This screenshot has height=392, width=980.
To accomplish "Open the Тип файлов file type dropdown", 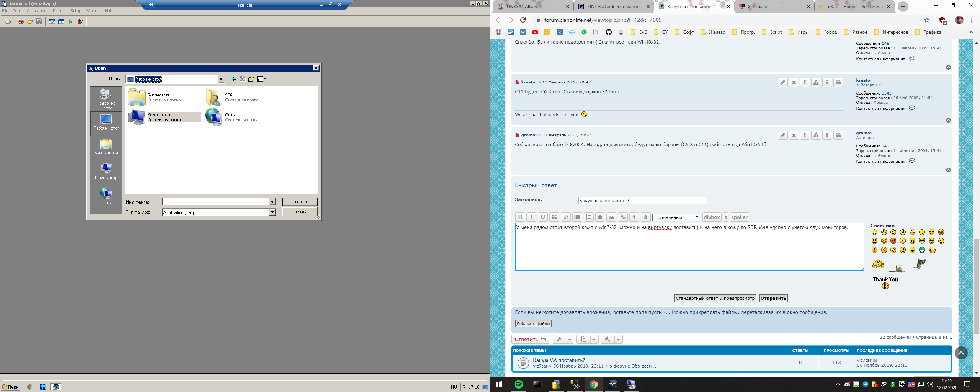I will (272, 212).
